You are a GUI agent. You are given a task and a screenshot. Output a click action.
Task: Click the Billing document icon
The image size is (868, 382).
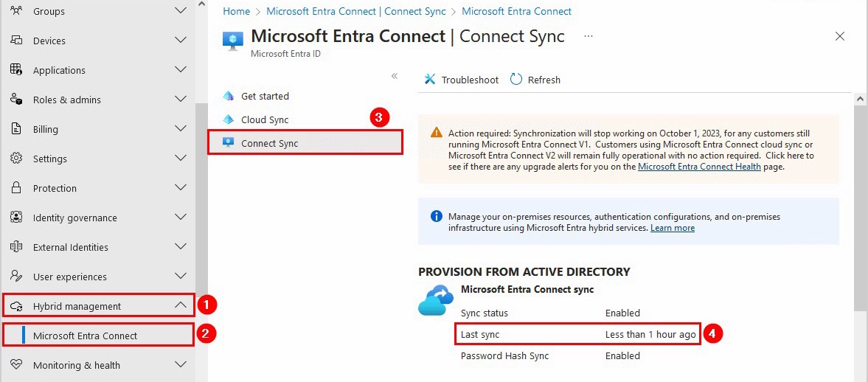click(x=17, y=129)
